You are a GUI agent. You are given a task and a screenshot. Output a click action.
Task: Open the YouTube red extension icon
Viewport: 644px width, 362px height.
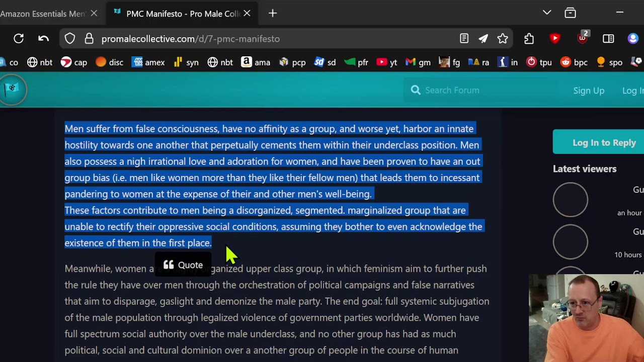click(555, 39)
